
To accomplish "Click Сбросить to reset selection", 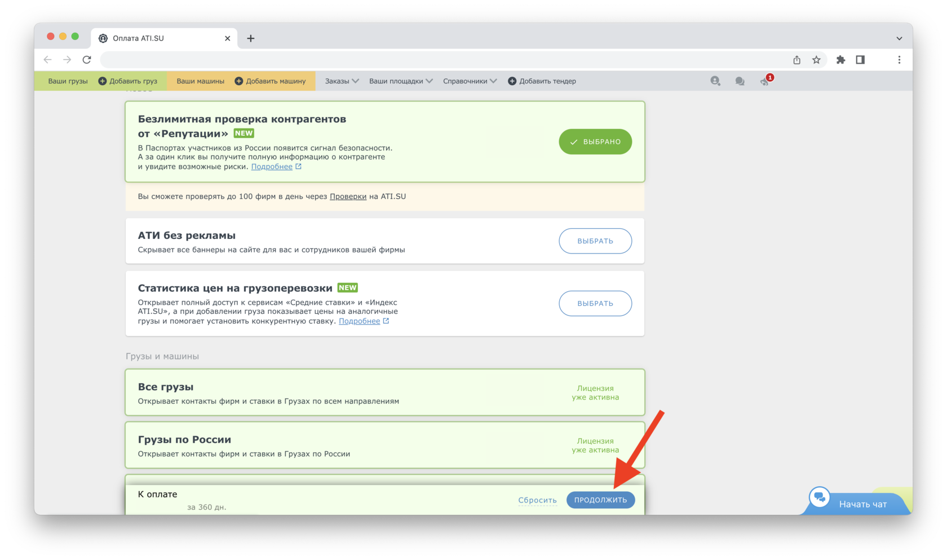I will pos(537,500).
